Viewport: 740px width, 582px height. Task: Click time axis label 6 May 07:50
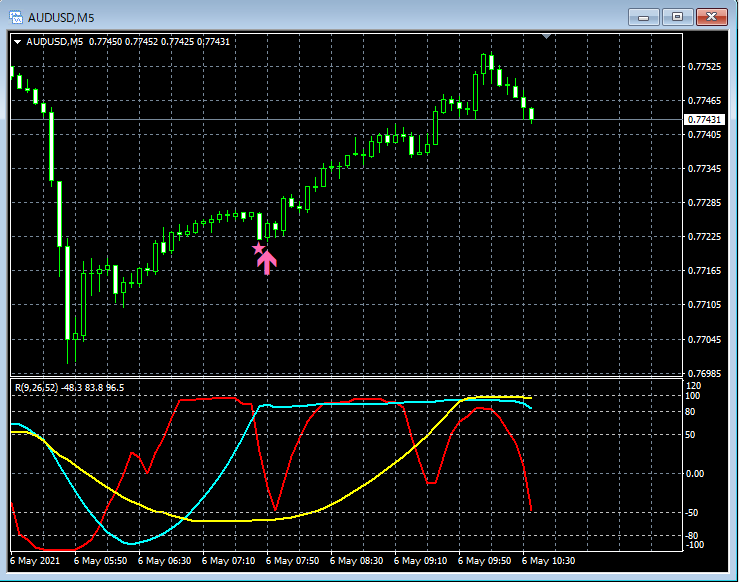click(x=293, y=561)
